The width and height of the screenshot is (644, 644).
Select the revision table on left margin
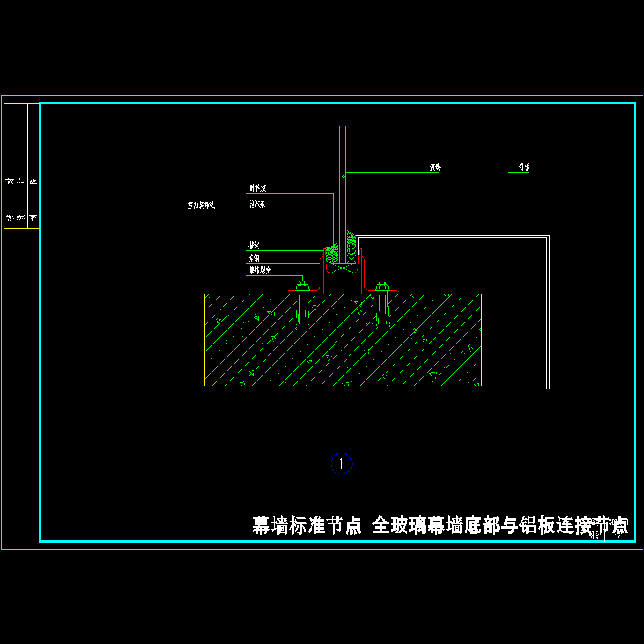[x=21, y=165]
